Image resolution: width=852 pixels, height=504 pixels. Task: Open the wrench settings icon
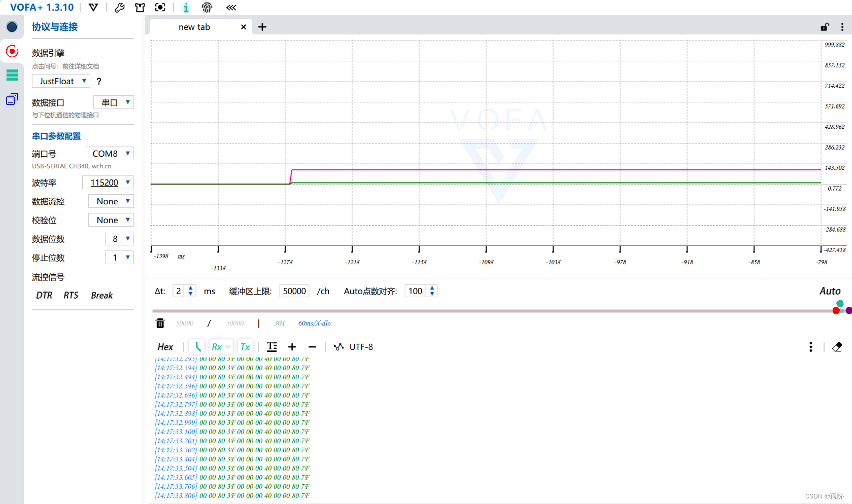click(120, 8)
